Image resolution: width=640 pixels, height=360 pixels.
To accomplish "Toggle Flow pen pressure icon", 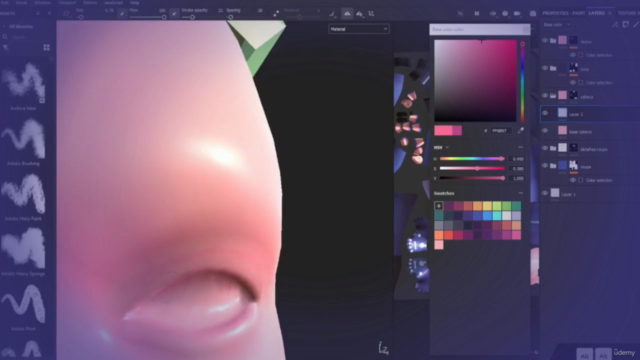I will (x=174, y=13).
